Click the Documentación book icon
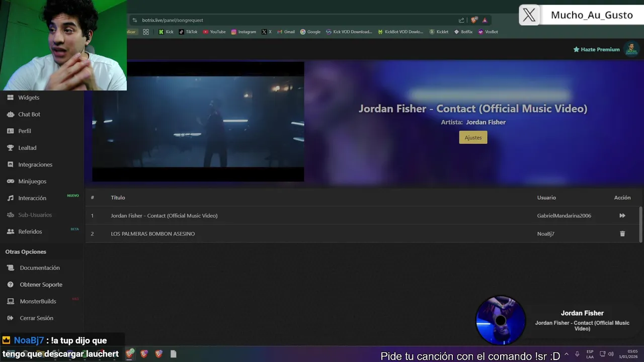 pos(10,268)
